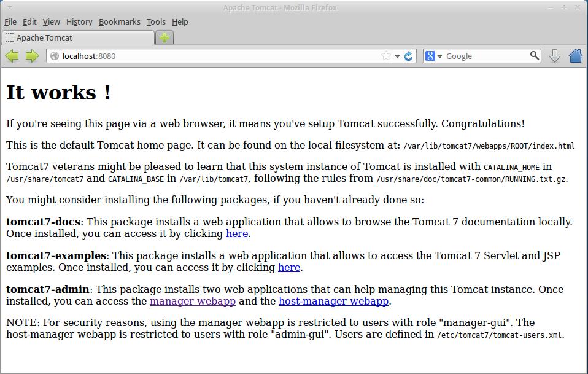Click the /usr/share/tomcat7 path text
The width and height of the screenshot is (588, 374).
45,179
